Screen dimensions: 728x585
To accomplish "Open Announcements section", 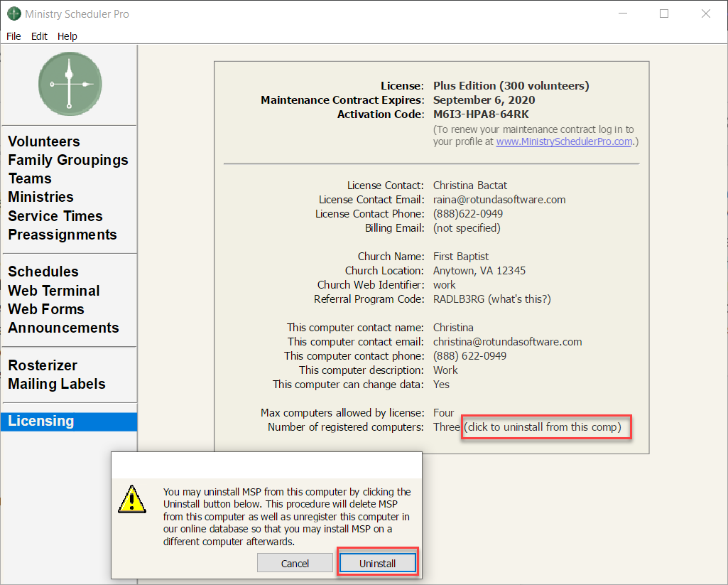I will point(64,328).
